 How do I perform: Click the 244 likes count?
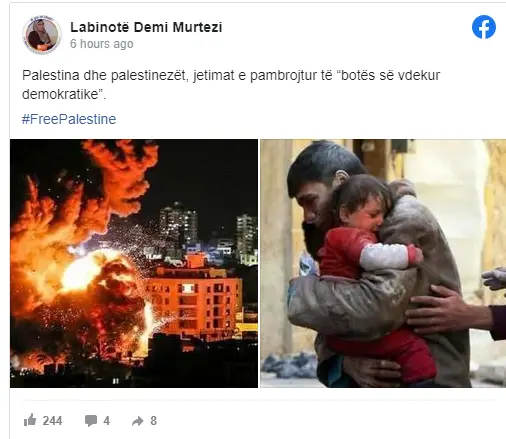click(x=52, y=421)
